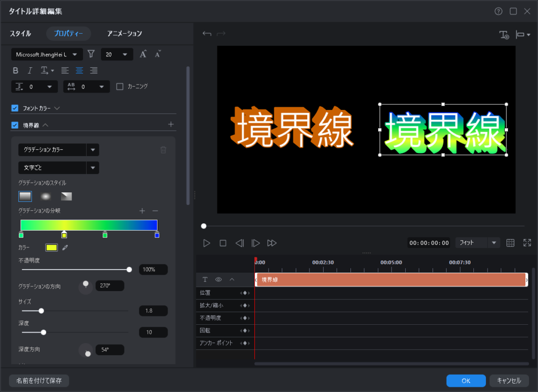Click the play preview button

point(207,243)
